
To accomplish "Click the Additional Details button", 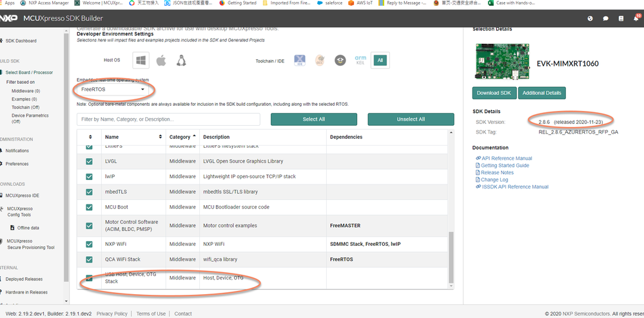I will click(542, 93).
